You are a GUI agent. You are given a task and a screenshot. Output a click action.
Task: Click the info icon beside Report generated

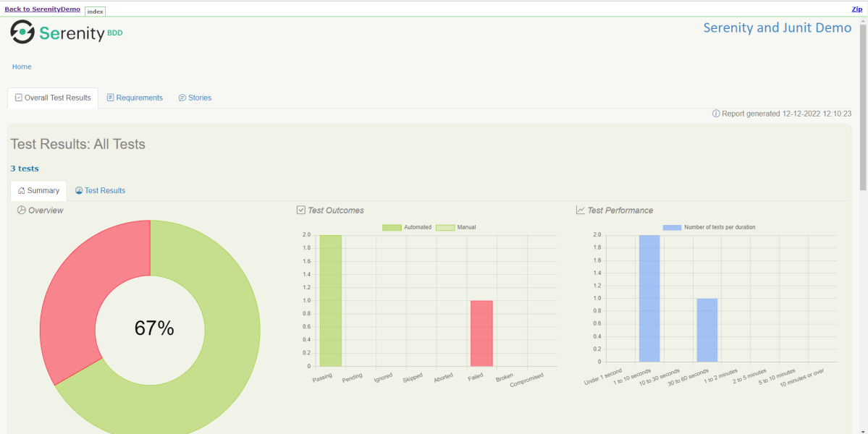(x=716, y=114)
